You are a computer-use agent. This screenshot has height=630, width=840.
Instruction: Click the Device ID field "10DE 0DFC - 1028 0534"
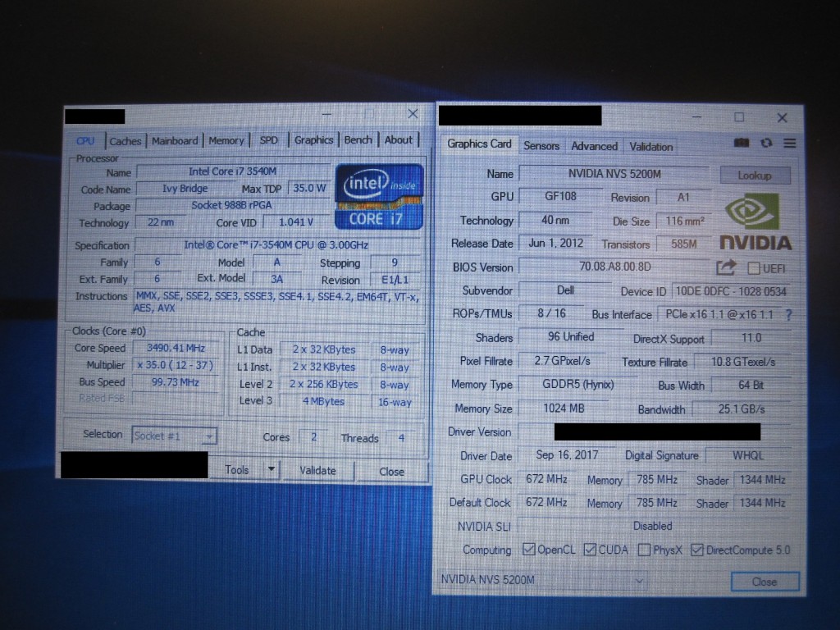click(x=731, y=291)
